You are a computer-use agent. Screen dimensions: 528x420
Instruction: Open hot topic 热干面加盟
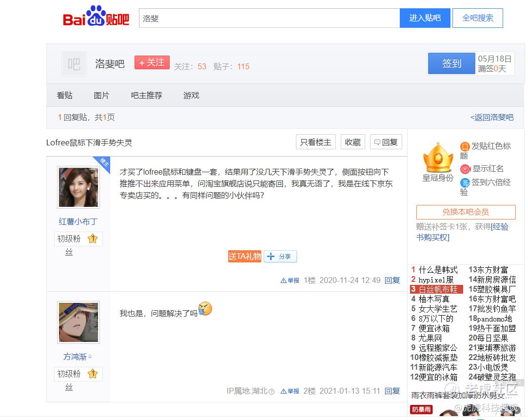[x=497, y=328]
